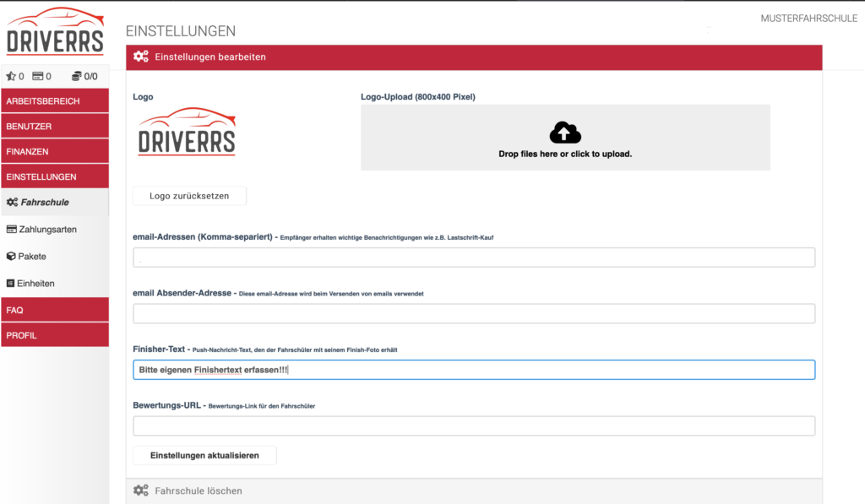The width and height of the screenshot is (865, 504).
Task: Go to Pakete settings
Action: [55, 257]
